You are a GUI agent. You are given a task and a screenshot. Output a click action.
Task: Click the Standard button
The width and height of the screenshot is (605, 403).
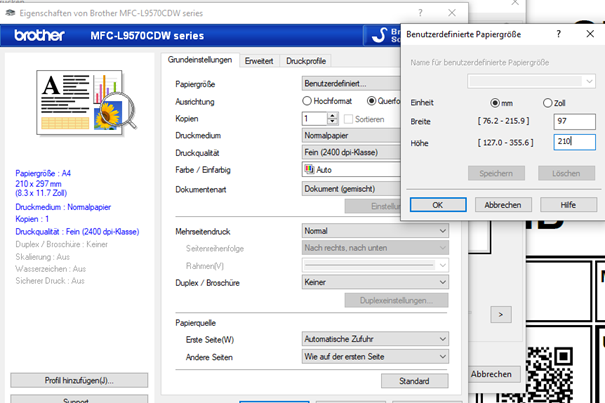tap(414, 381)
